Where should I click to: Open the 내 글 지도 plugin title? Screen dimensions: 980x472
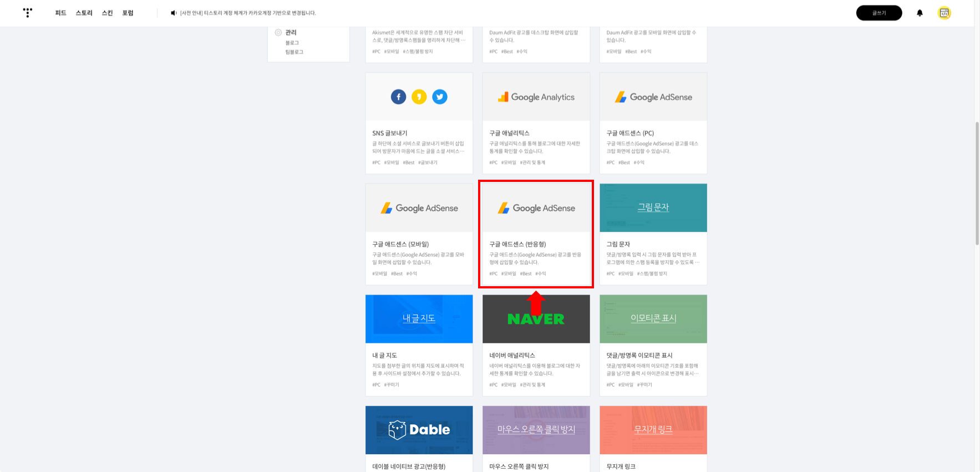click(x=384, y=356)
